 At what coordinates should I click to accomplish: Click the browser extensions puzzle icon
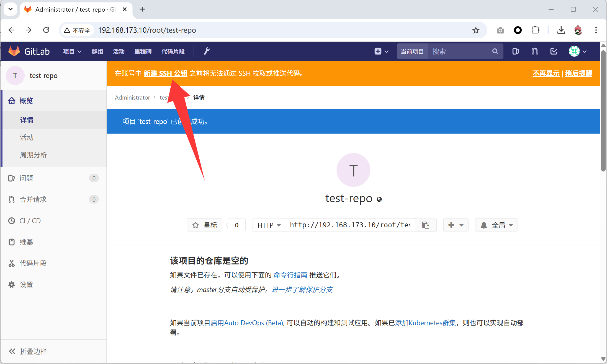pos(535,30)
